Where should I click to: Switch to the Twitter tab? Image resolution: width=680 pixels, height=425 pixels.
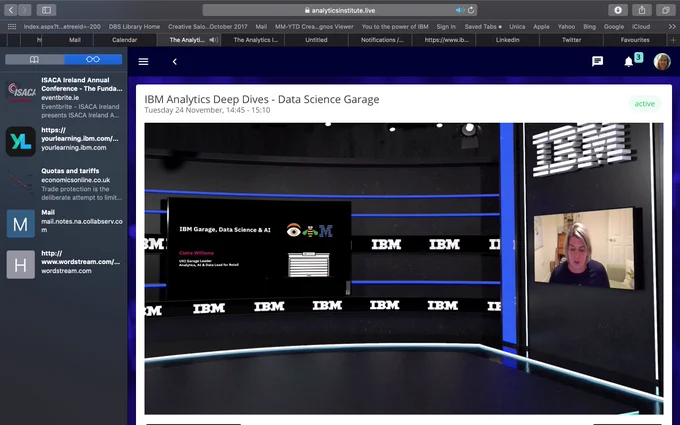click(x=571, y=40)
